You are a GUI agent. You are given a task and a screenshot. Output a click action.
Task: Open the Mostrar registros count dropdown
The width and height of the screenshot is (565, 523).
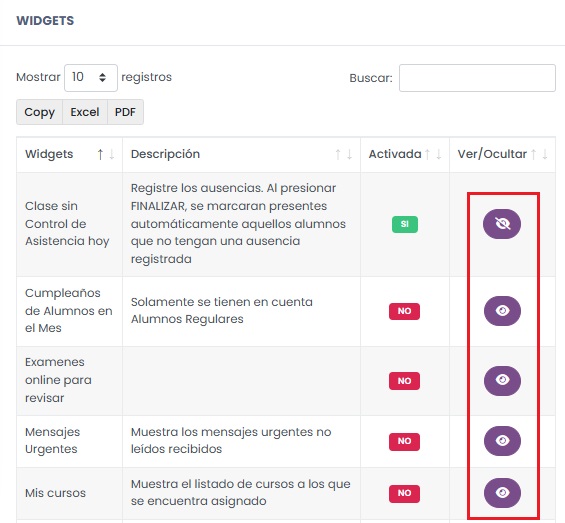coord(91,77)
